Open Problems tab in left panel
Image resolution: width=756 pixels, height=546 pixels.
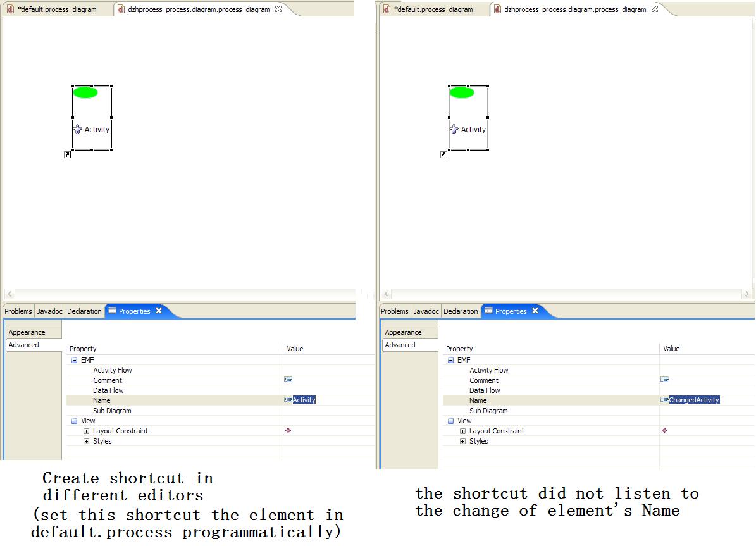18,311
